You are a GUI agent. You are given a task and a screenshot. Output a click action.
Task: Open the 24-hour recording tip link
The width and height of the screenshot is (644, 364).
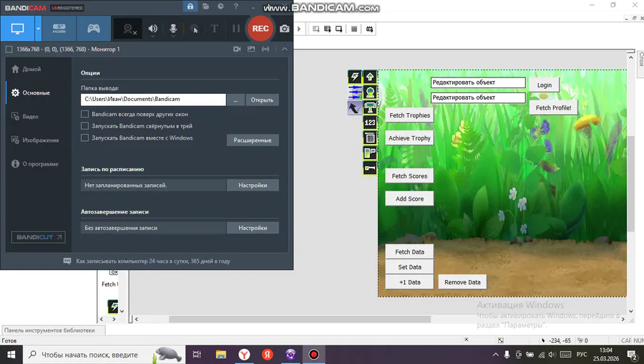point(153,261)
